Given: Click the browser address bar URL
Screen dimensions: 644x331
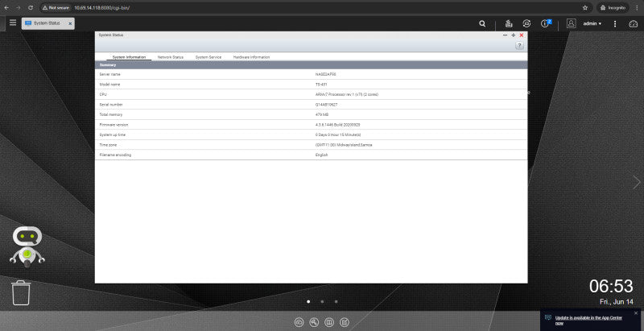Looking at the screenshot, I should tap(102, 8).
